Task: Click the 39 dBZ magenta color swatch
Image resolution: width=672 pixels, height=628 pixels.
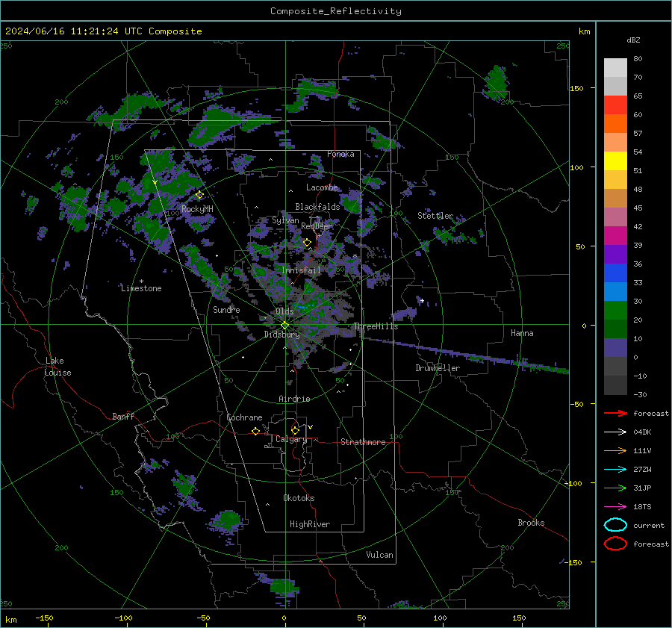Action: click(615, 236)
